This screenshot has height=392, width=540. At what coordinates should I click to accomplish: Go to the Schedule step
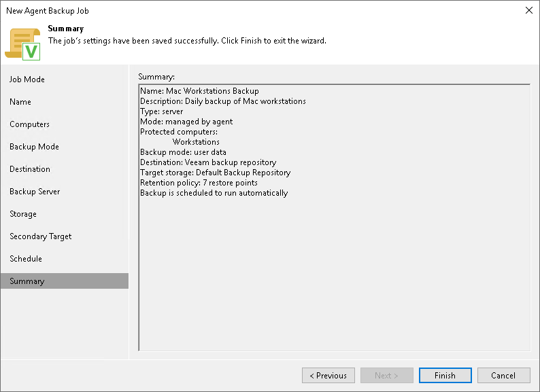click(65, 258)
